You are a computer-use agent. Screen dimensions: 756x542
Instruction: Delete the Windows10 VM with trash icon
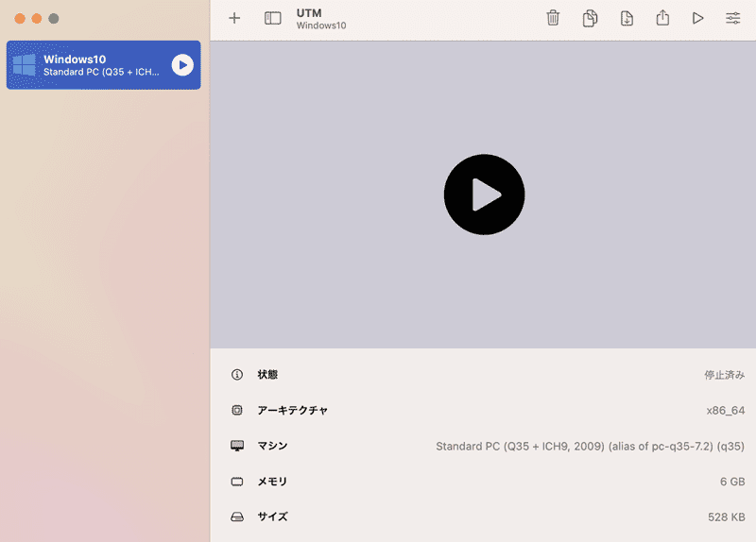point(553,18)
